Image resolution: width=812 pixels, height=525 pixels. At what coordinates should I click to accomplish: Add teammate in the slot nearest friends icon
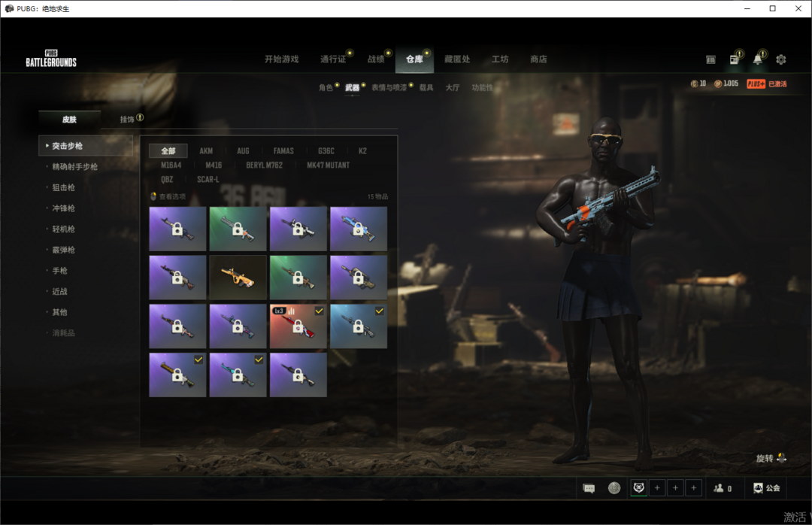pyautogui.click(x=693, y=487)
